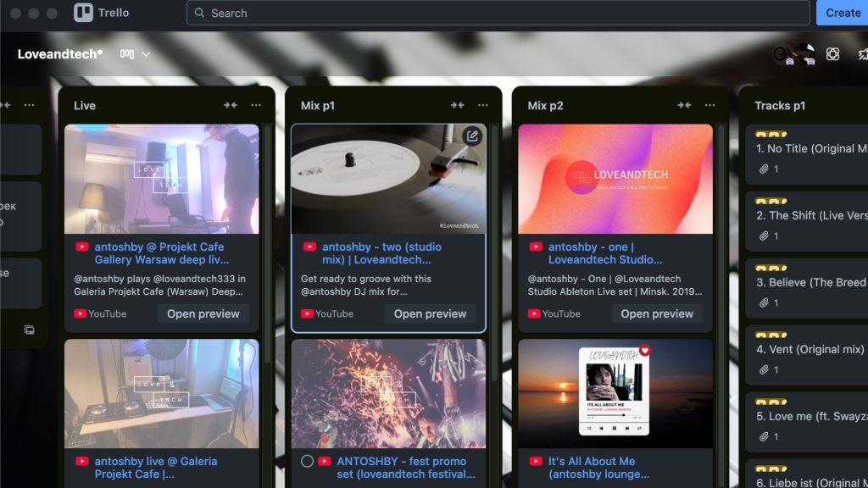Click the Trello logo in top bar
Viewport: 868px width, 488px height.
click(x=101, y=13)
